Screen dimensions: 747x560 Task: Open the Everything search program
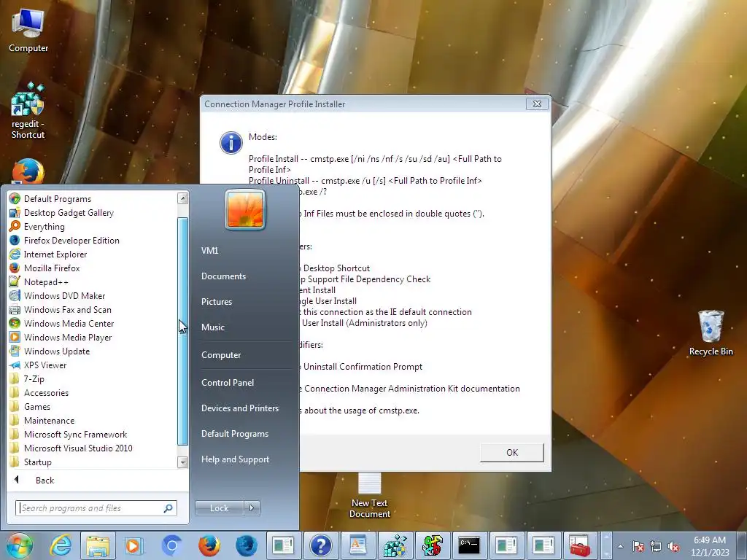[x=44, y=227]
